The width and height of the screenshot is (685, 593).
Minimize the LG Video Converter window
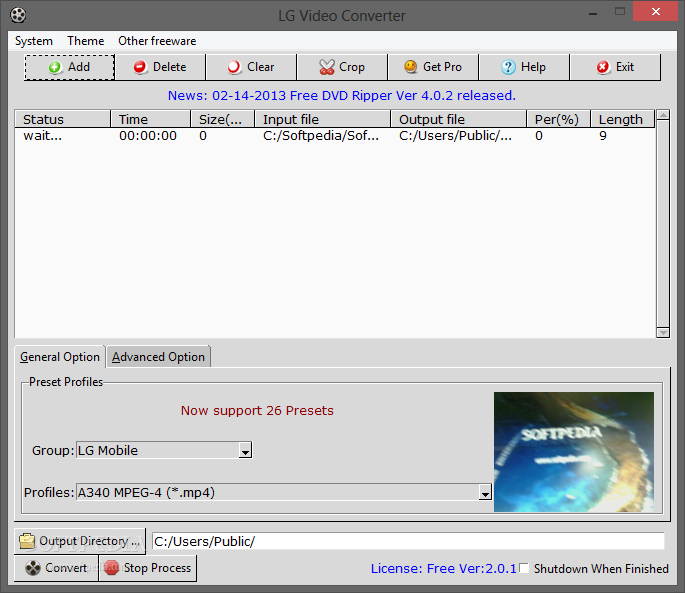tap(593, 12)
